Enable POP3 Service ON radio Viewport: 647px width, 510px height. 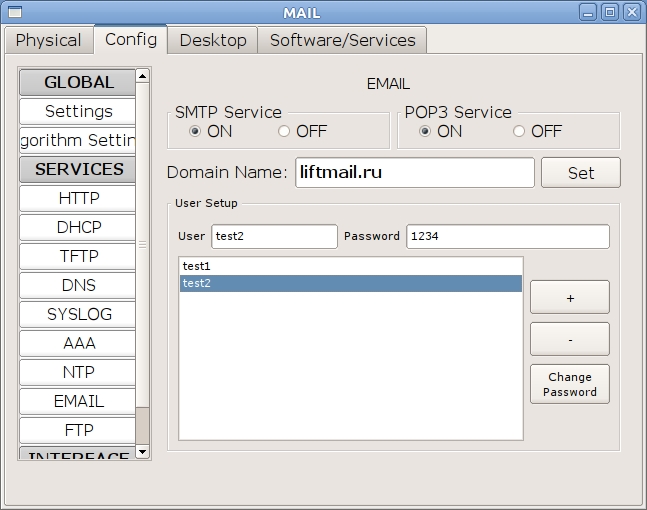point(426,131)
